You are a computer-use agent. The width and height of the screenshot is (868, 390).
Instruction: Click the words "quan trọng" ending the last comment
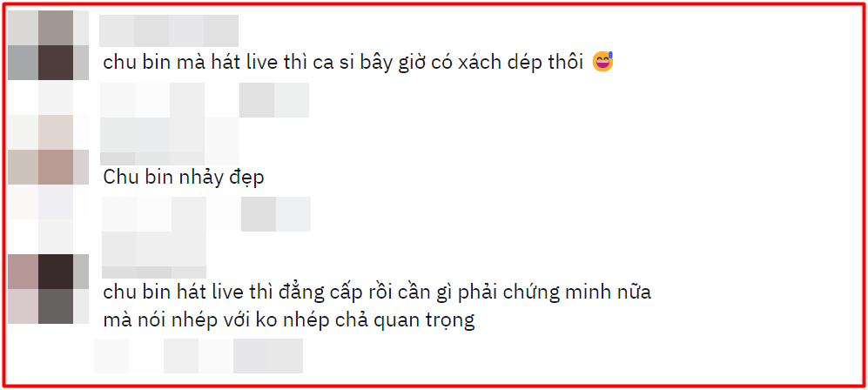pyautogui.click(x=423, y=321)
